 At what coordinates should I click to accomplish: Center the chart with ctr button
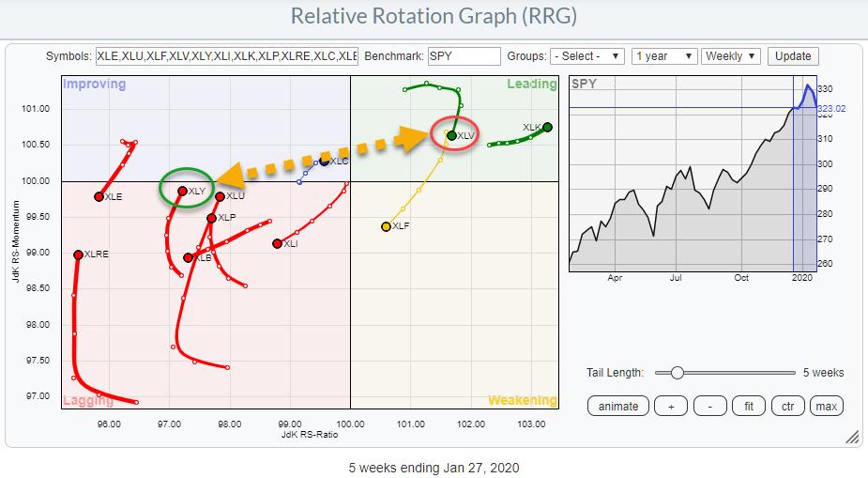click(786, 406)
